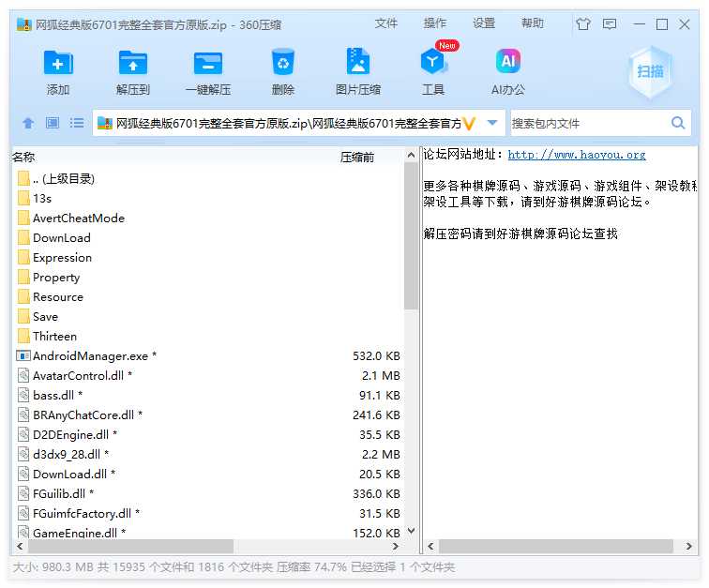Click the file list scroll-down arrow
The width and height of the screenshot is (709, 588).
coord(411,531)
